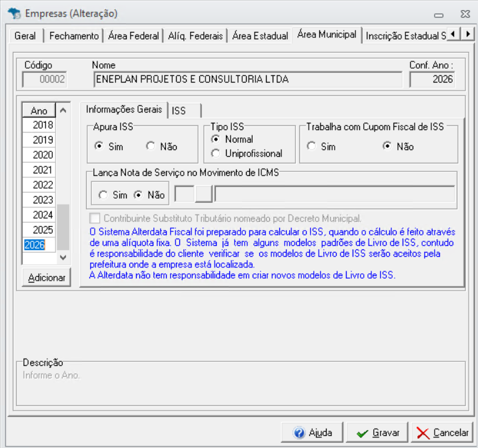Click the small lookup button beside code field
Viewport: 478px width, 448px height.
coord(203,194)
